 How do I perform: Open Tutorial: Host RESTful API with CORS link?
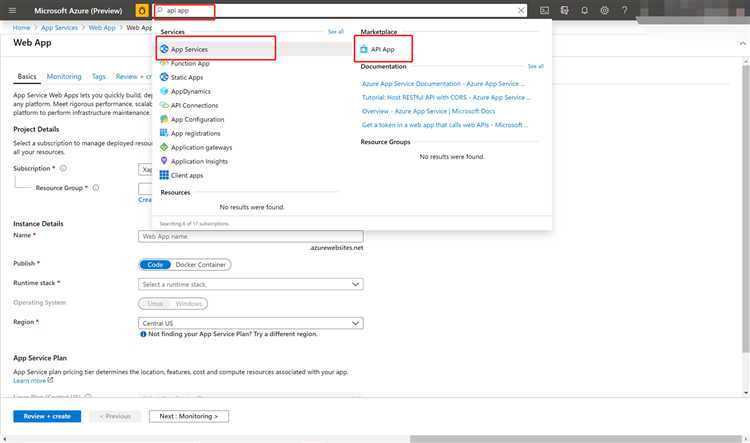(x=446, y=97)
